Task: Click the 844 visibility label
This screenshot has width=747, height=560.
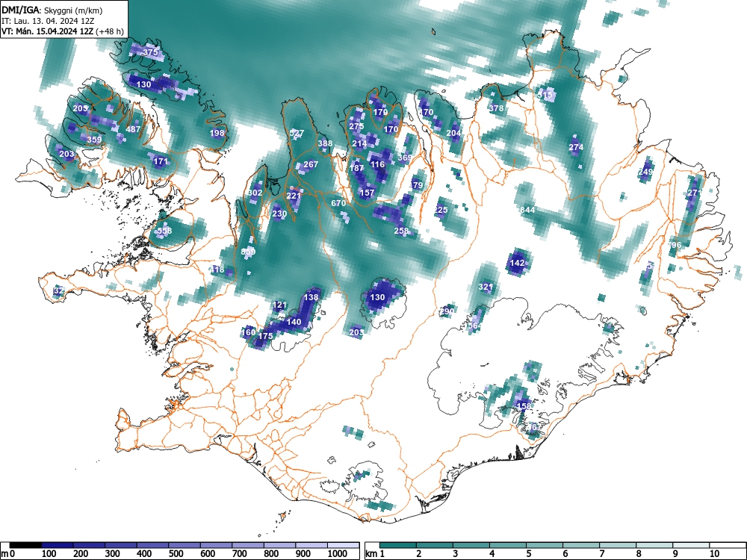Action: [x=527, y=210]
